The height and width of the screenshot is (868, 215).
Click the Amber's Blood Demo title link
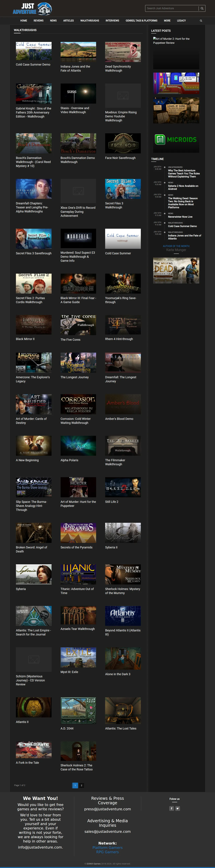click(119, 418)
